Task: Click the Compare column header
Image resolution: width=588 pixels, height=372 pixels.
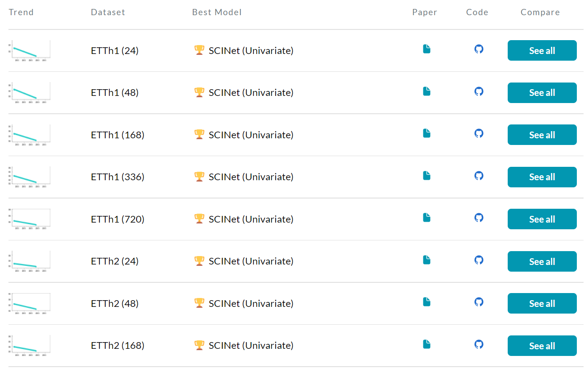Action: pyautogui.click(x=540, y=12)
